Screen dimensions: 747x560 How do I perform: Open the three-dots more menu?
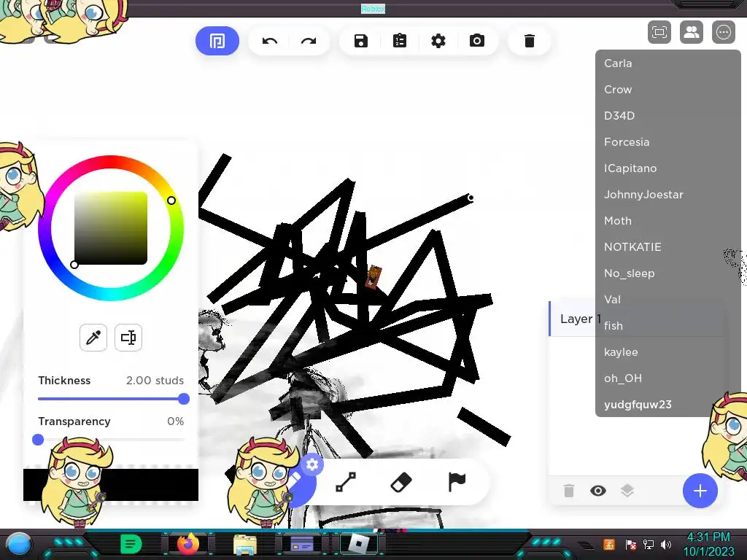[723, 32]
